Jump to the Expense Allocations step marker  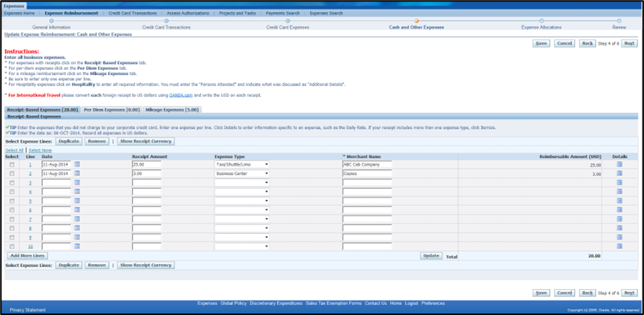point(540,21)
